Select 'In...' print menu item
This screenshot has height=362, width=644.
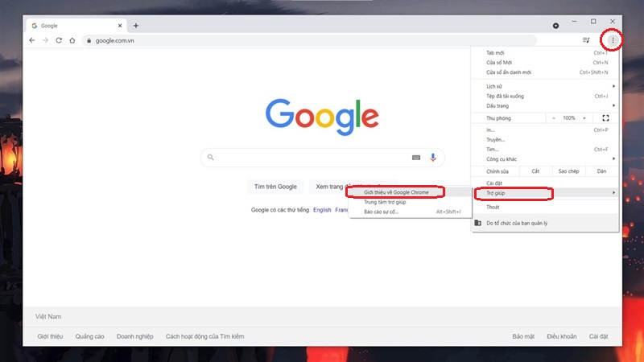point(545,130)
